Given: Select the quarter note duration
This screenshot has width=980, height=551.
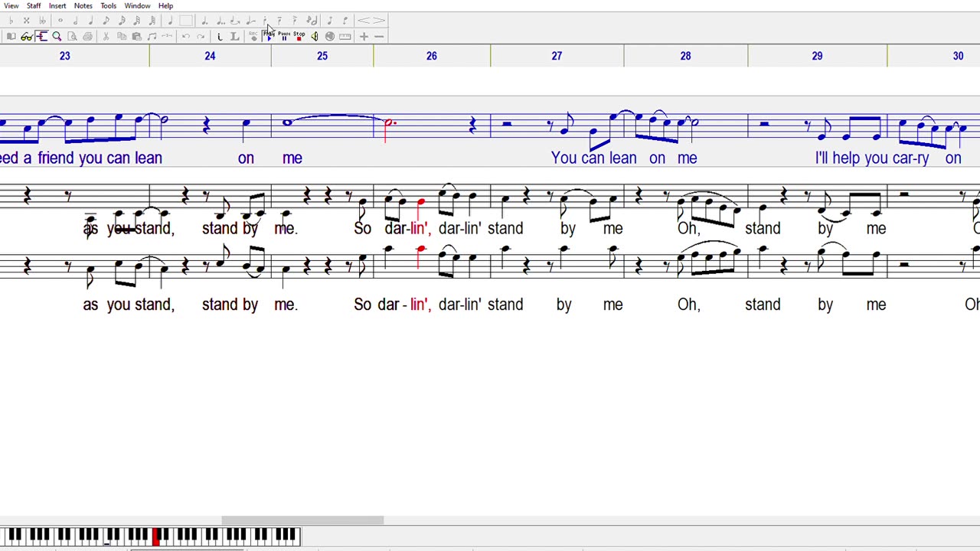Looking at the screenshot, I should point(90,21).
